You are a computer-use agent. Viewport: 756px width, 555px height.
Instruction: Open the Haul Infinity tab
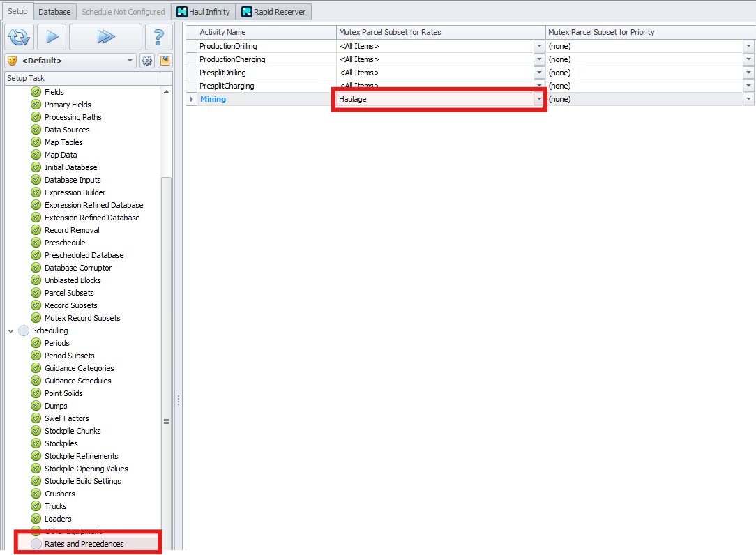point(203,12)
